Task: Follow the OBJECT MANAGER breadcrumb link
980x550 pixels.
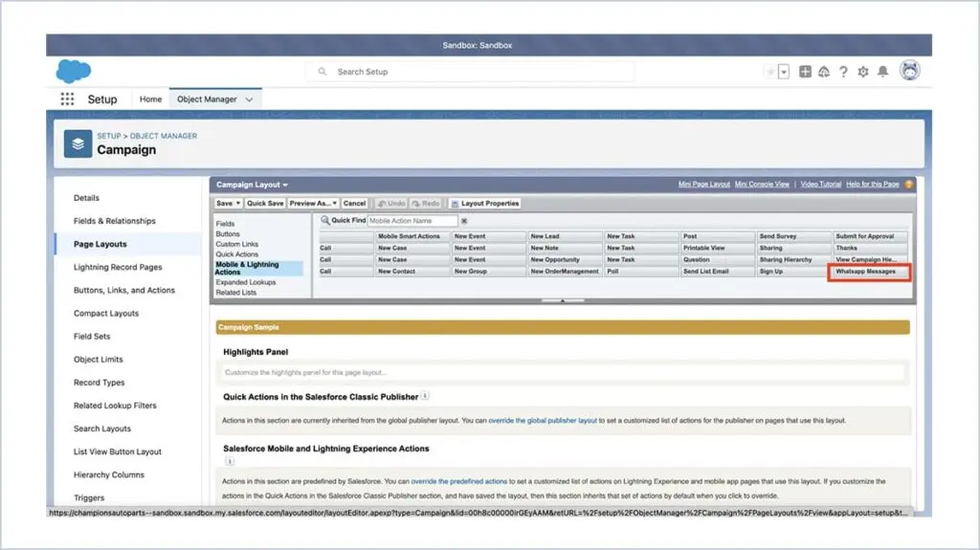Action: pyautogui.click(x=163, y=136)
